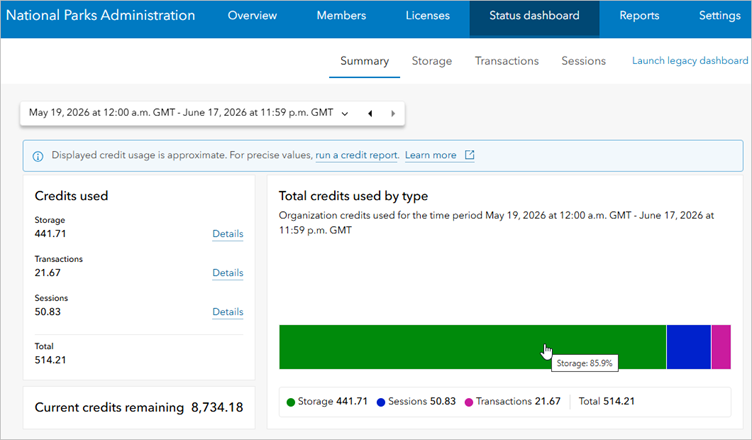752x440 pixels.
Task: Open the date range picker field
Action: click(x=212, y=114)
